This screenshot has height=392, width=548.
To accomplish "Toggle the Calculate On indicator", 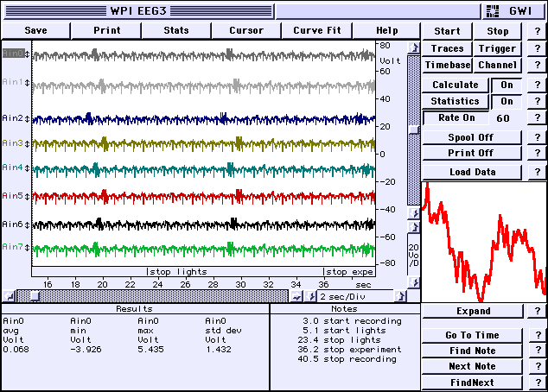I will pos(505,85).
